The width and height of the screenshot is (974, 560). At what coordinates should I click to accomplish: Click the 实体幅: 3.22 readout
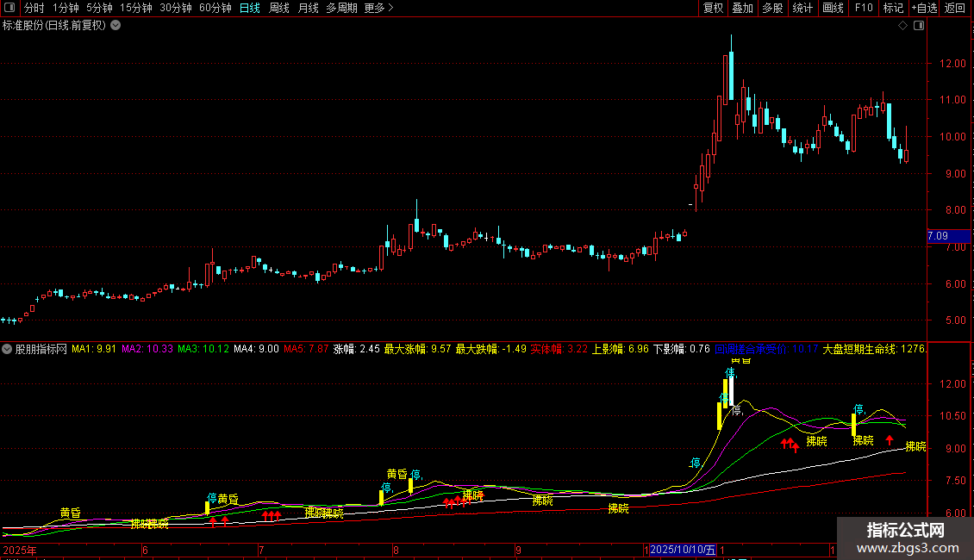pos(559,349)
